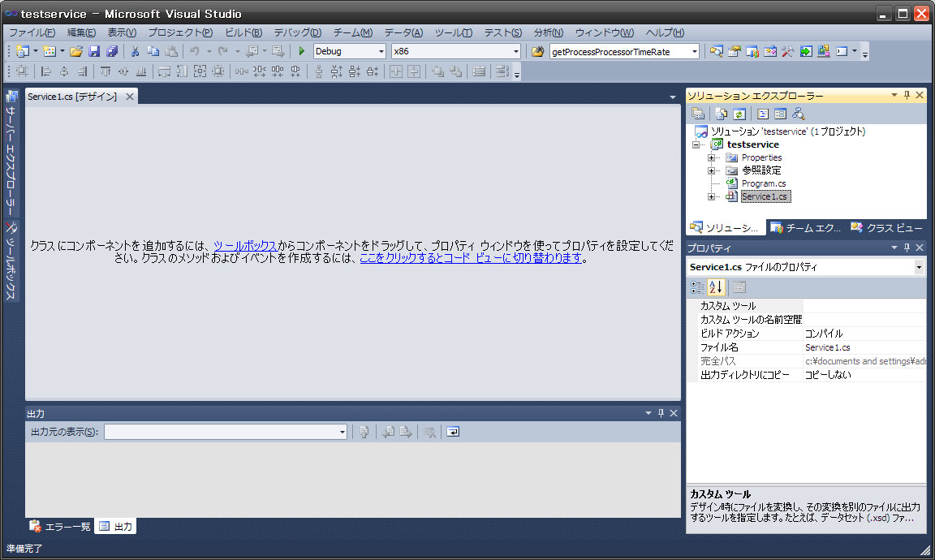Screen dimensions: 935x560
Task: Open the ビルド(B) menu
Action: click(243, 32)
